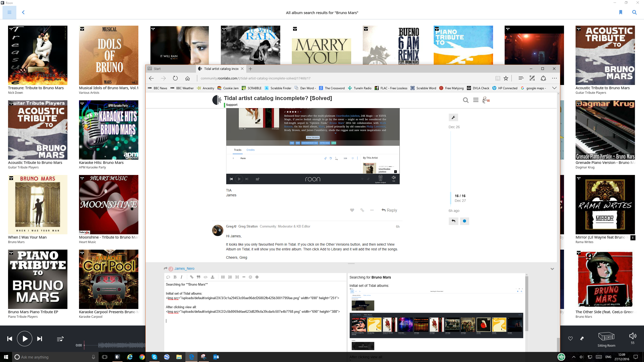644x362 pixels.
Task: Add page to favorites with star
Action: tap(506, 78)
